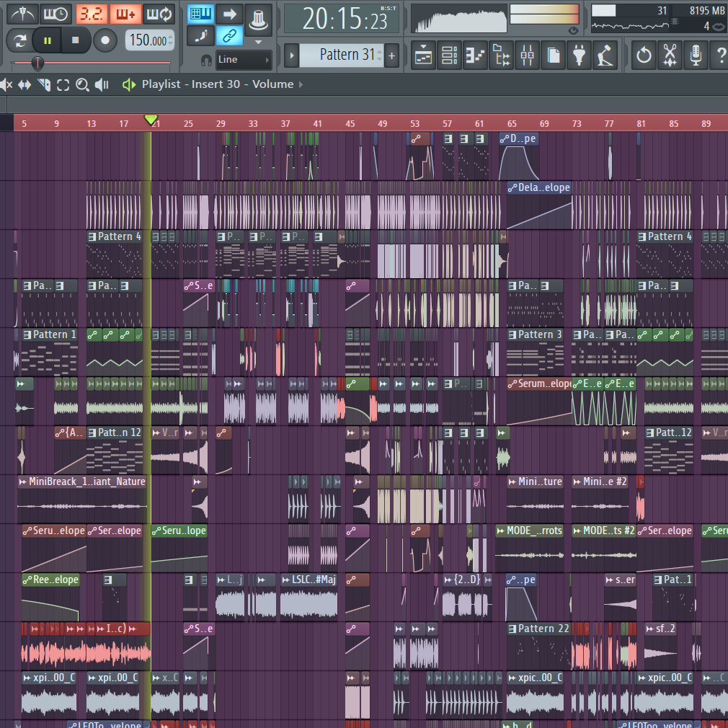Open the audio editor scissors icon
This screenshot has width=728, height=728.
(670, 55)
